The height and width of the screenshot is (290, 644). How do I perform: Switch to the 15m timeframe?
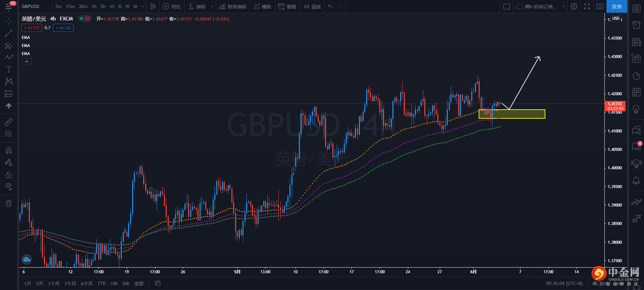click(70, 6)
